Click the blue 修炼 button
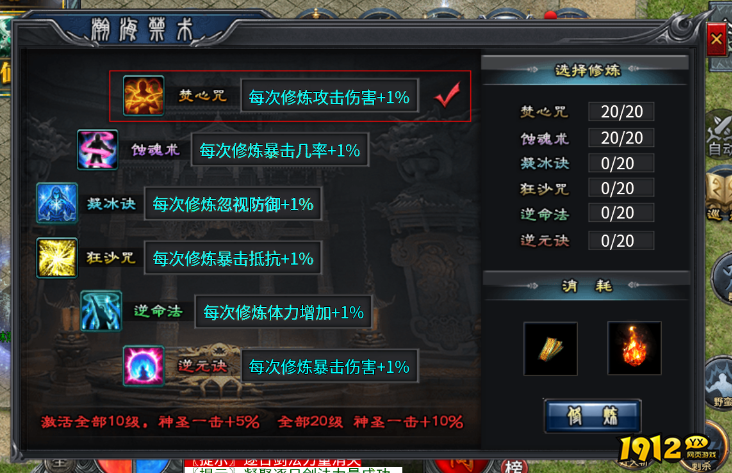This screenshot has height=473, width=732. (592, 416)
